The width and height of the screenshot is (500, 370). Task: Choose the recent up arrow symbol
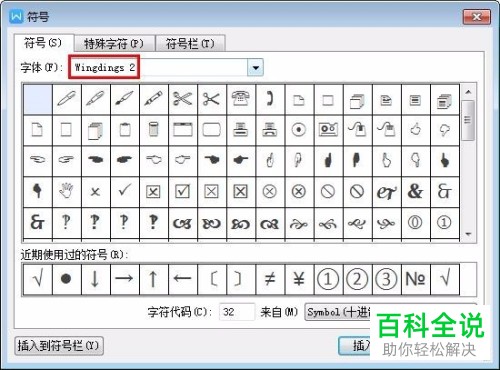154,279
